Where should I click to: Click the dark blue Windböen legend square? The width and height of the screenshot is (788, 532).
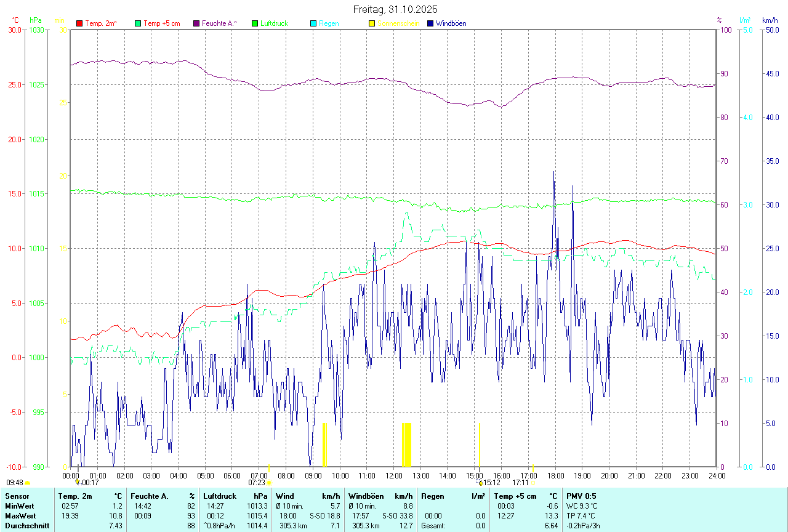tap(430, 23)
